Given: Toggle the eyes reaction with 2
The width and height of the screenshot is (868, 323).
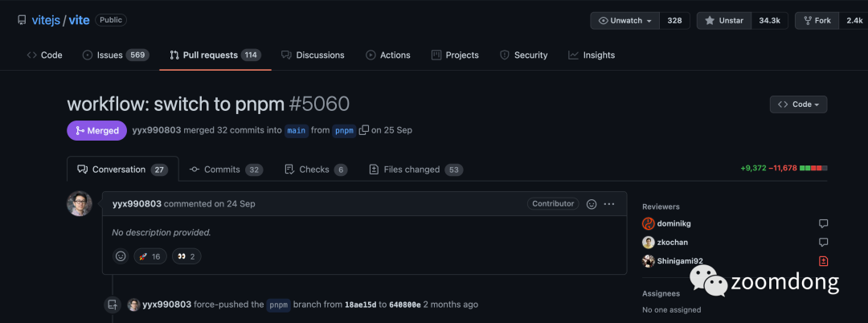Looking at the screenshot, I should coord(186,256).
